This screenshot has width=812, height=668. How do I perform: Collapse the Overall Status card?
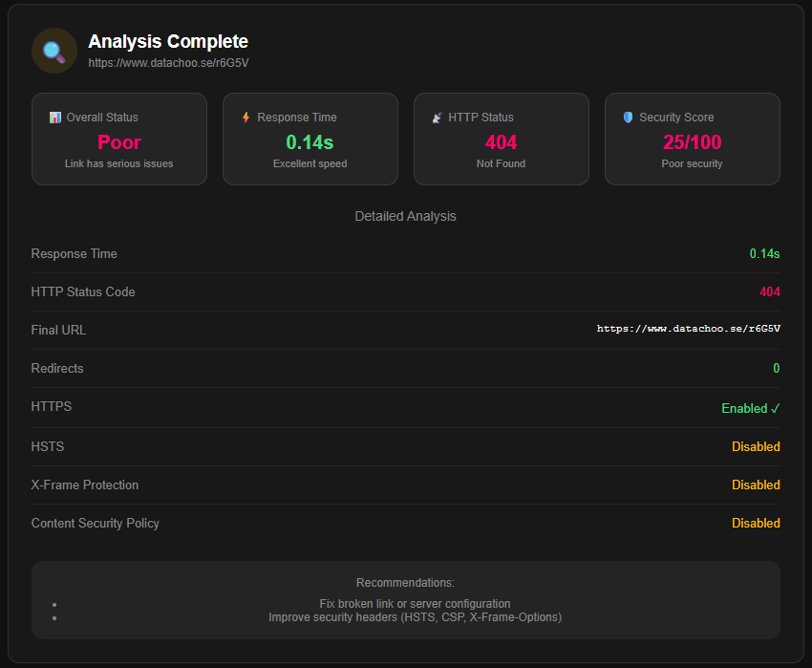pos(118,139)
